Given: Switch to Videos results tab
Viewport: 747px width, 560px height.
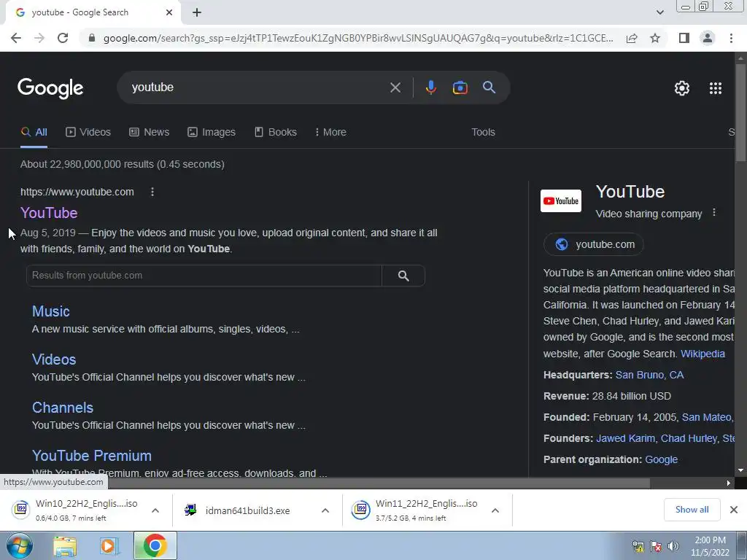Looking at the screenshot, I should click(88, 133).
